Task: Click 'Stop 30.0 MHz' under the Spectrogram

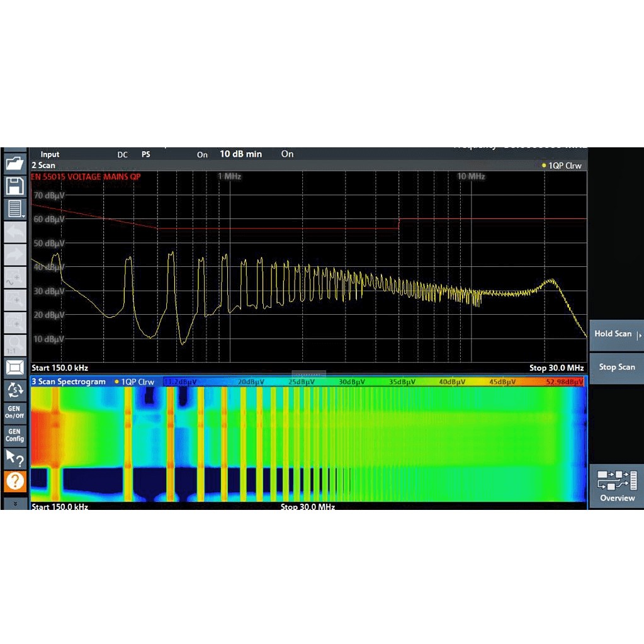Action: (x=308, y=506)
